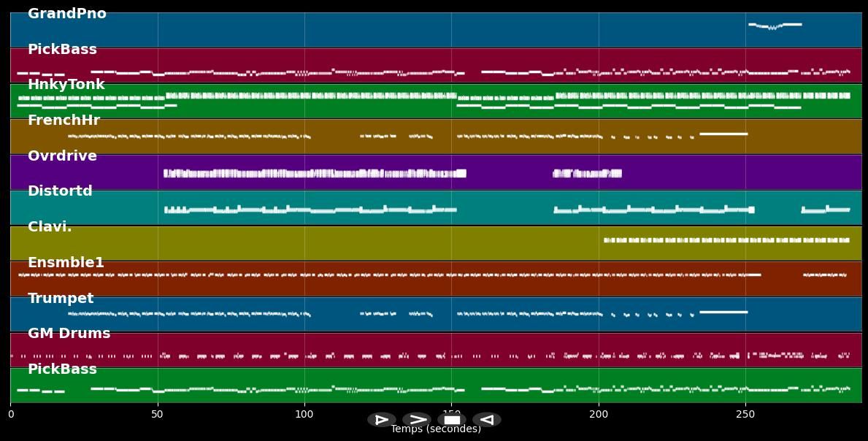This screenshot has width=868, height=441.
Task: Click the GM Drums track label
Action: pyautogui.click(x=69, y=334)
